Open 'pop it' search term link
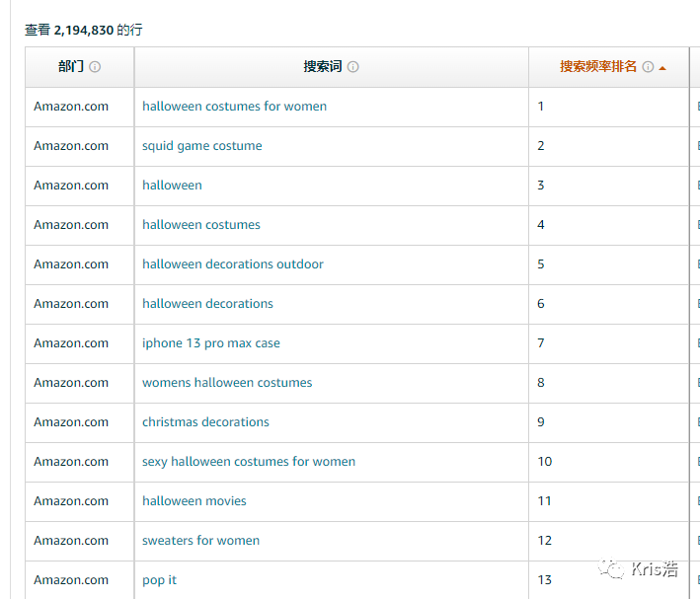Viewport: 700px width, 599px height. (159, 580)
